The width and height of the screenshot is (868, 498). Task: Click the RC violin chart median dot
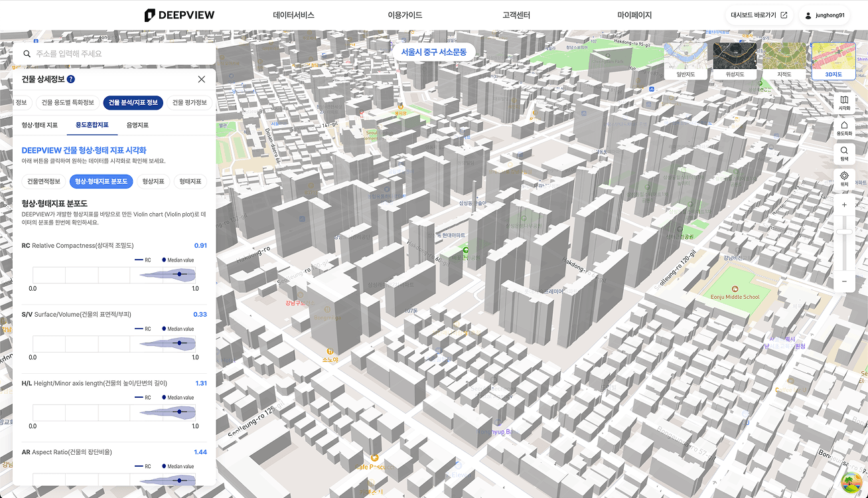[x=179, y=274]
